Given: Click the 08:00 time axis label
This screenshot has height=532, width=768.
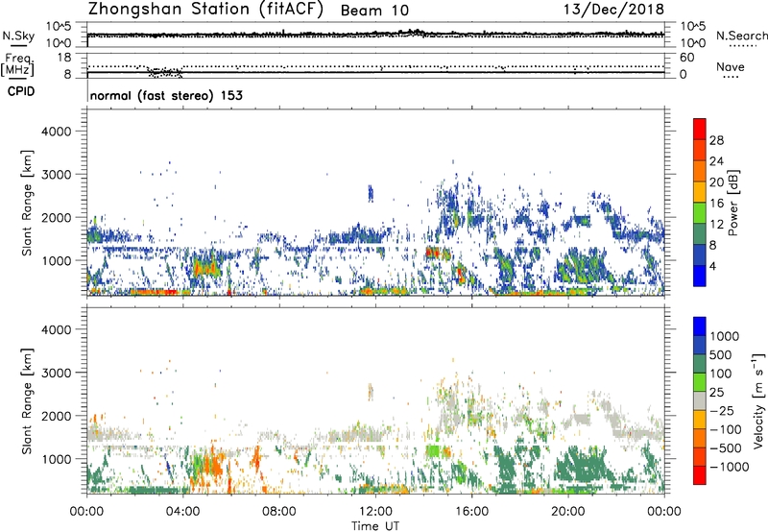Looking at the screenshot, I should (279, 512).
